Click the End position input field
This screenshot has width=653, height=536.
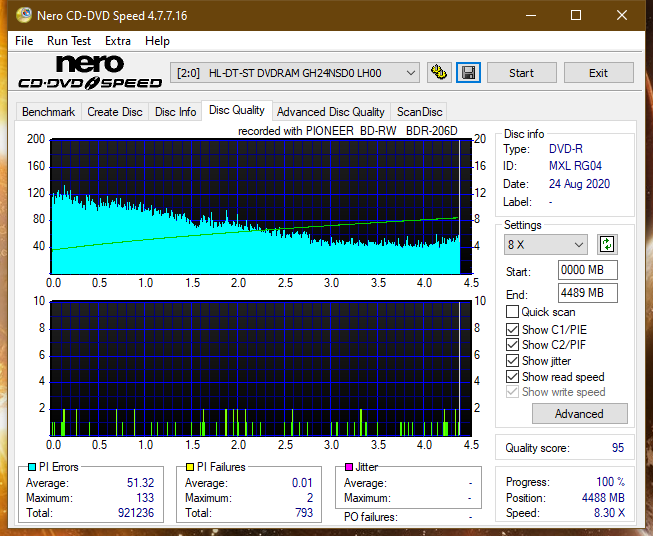(x=588, y=293)
